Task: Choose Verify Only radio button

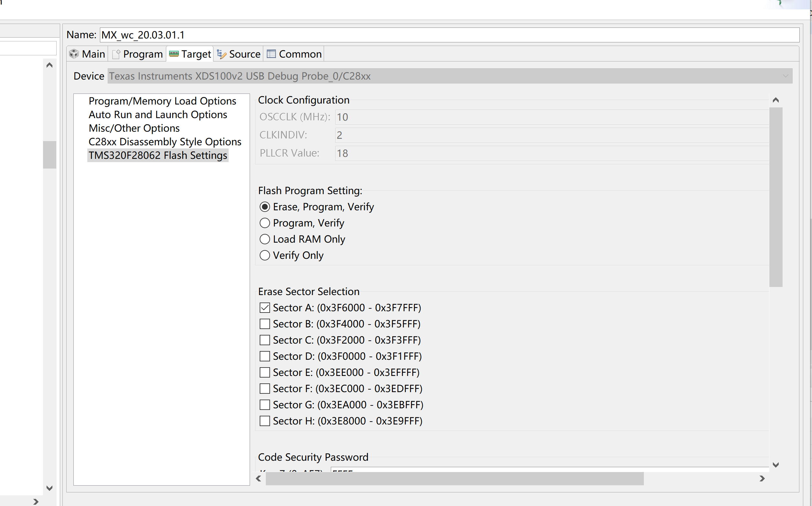Action: (x=265, y=255)
